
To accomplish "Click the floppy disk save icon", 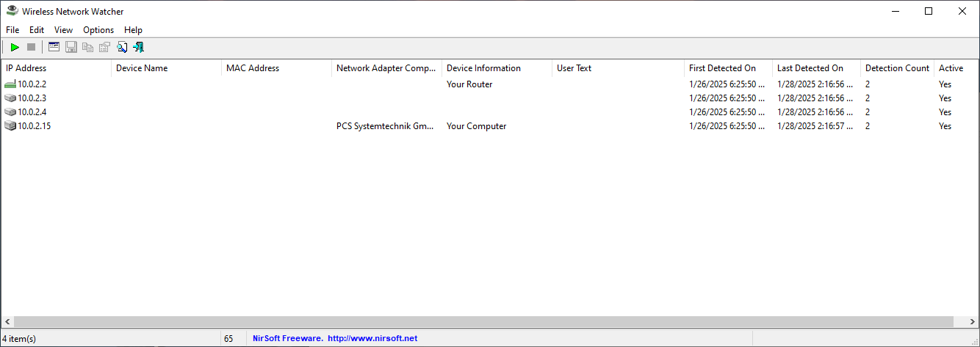I will pyautogui.click(x=71, y=48).
